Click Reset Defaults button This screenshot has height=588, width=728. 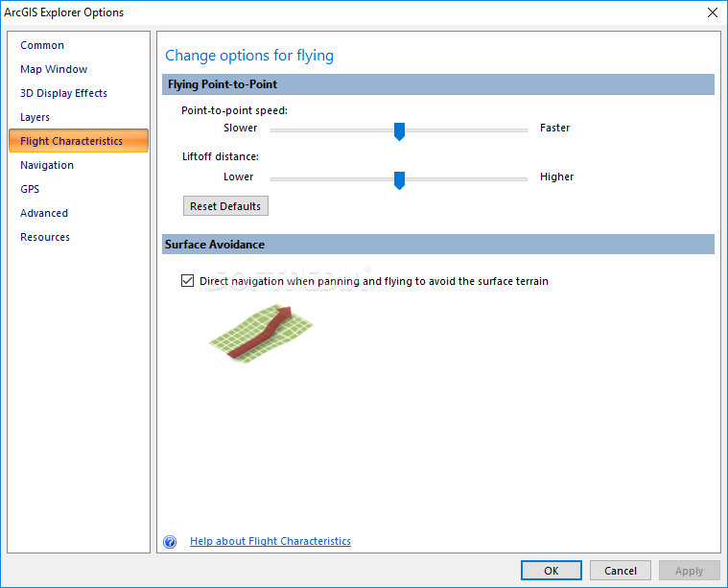click(x=225, y=206)
